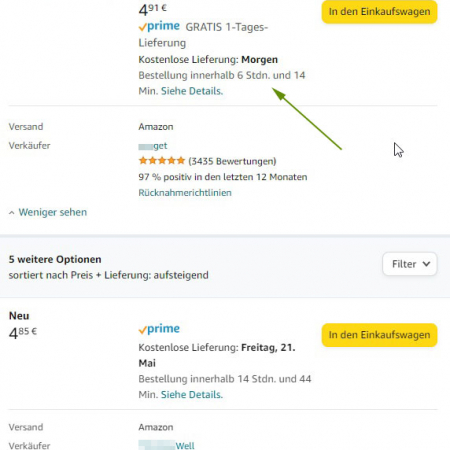Open the seller link ending in 'get'
The height and width of the screenshot is (450, 450).
[153, 146]
